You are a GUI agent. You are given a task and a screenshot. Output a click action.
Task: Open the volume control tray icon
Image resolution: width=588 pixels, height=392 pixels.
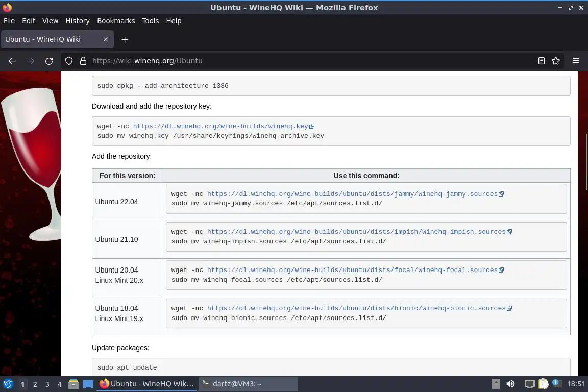[x=510, y=384]
